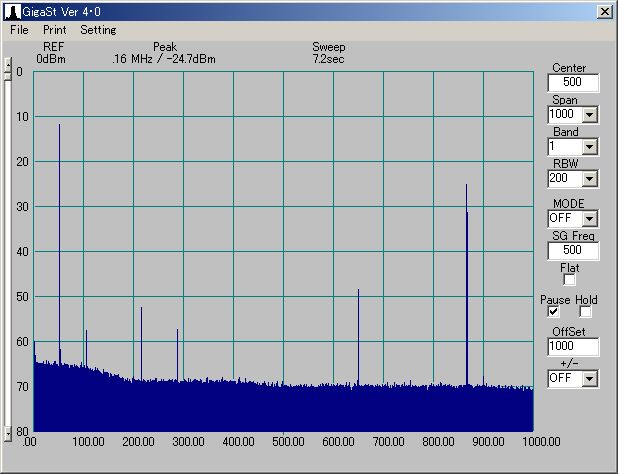Expand the RBW dropdown
The width and height of the screenshot is (618, 474).
pyautogui.click(x=589, y=179)
